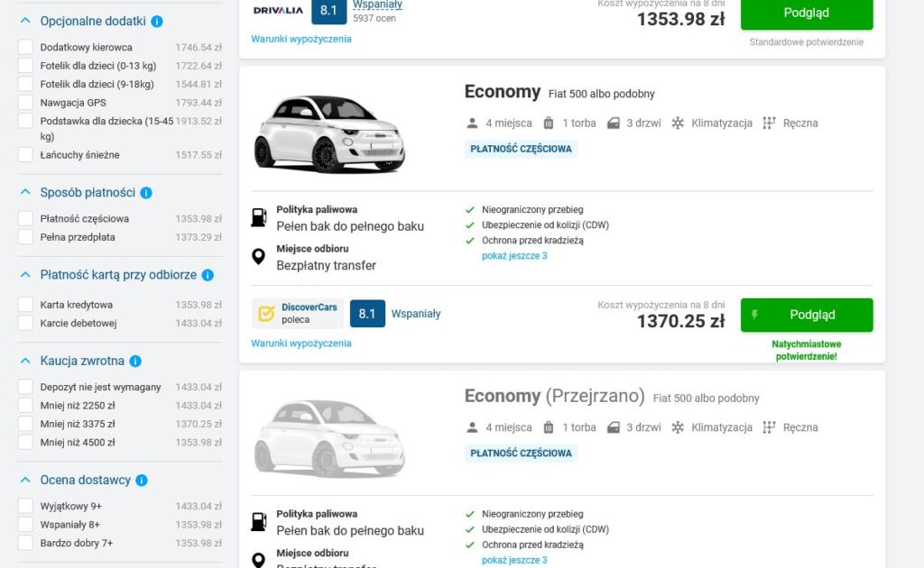The height and width of the screenshot is (568, 924).
Task: Select Karta kredytowa checkbox
Action: [x=25, y=305]
